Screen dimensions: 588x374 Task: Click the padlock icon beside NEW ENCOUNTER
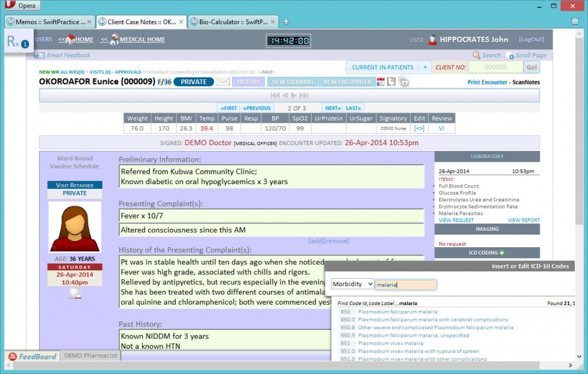tap(404, 82)
